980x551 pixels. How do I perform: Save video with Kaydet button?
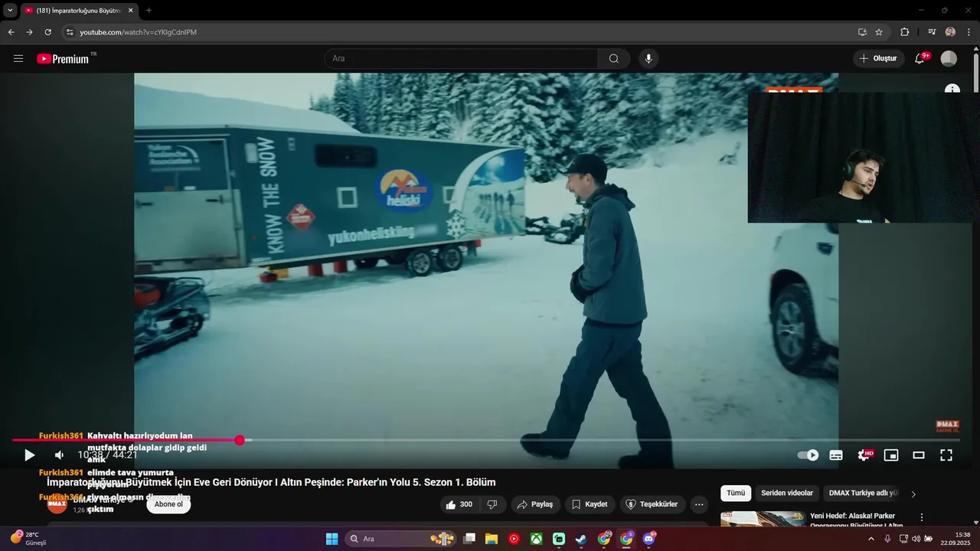tap(590, 504)
